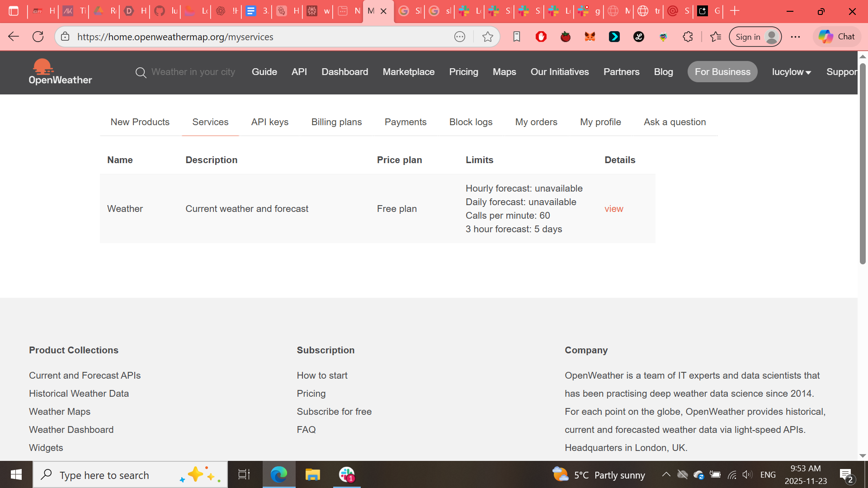868x488 pixels.
Task: Switch to the API keys tab
Action: tap(269, 122)
